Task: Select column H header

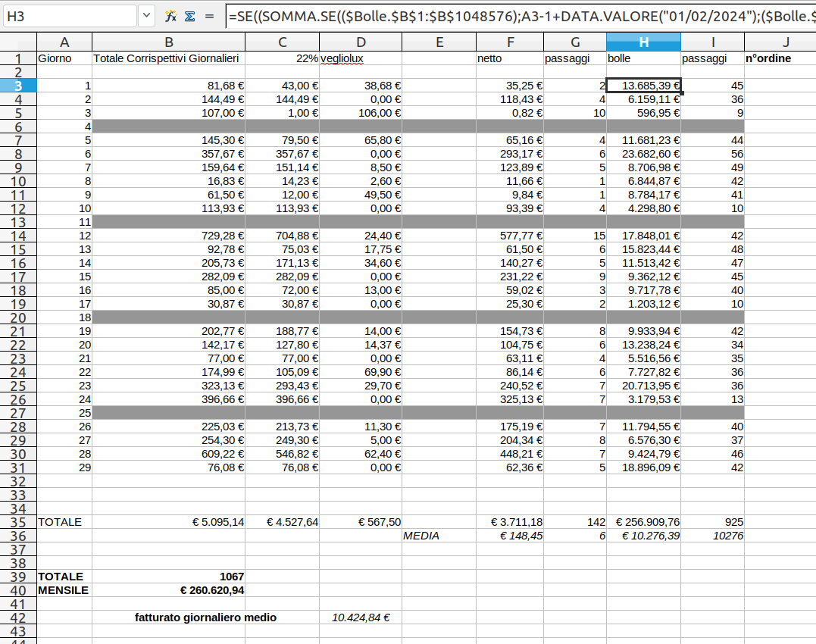Action: click(x=643, y=42)
